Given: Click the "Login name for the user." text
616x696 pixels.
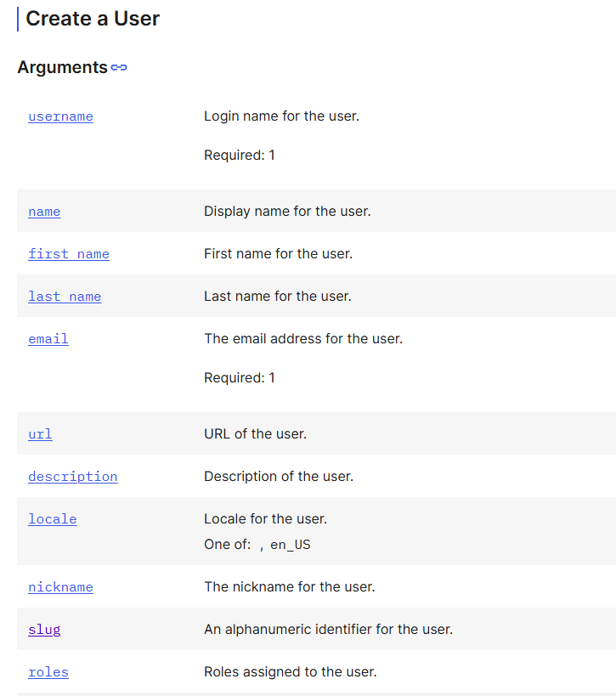Looking at the screenshot, I should pos(281,116).
